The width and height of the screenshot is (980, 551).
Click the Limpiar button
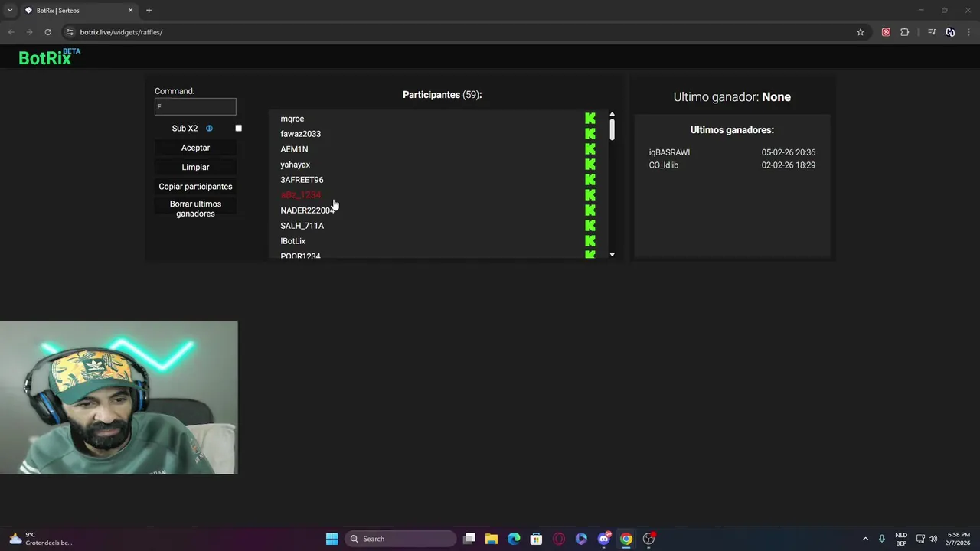[x=195, y=167]
